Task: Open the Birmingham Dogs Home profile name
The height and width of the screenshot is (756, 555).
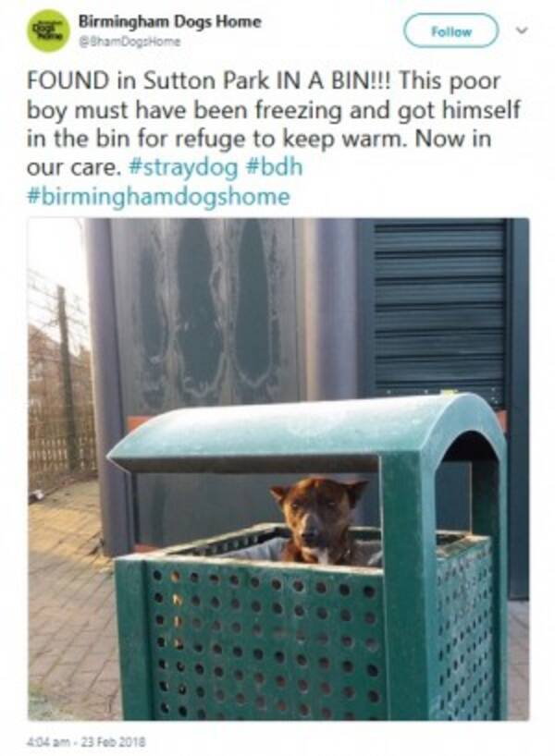Action: coord(170,21)
